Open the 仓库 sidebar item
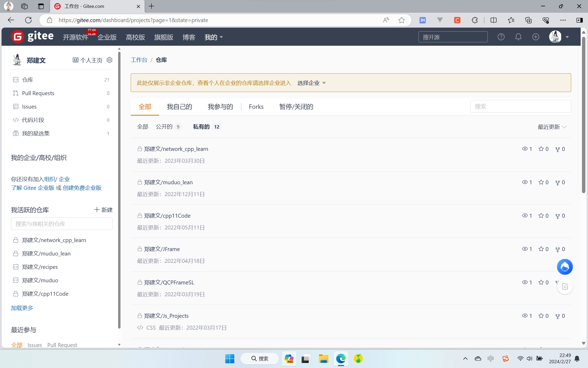 (x=62, y=80)
